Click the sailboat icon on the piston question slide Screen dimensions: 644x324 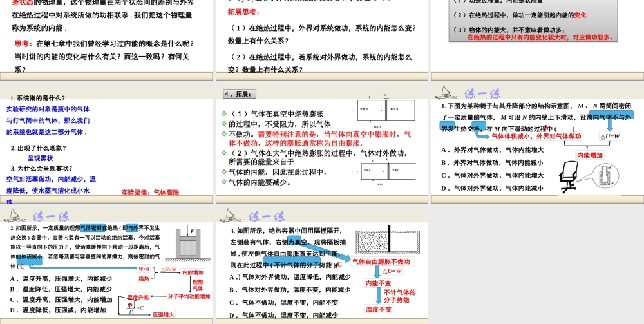[15, 216]
